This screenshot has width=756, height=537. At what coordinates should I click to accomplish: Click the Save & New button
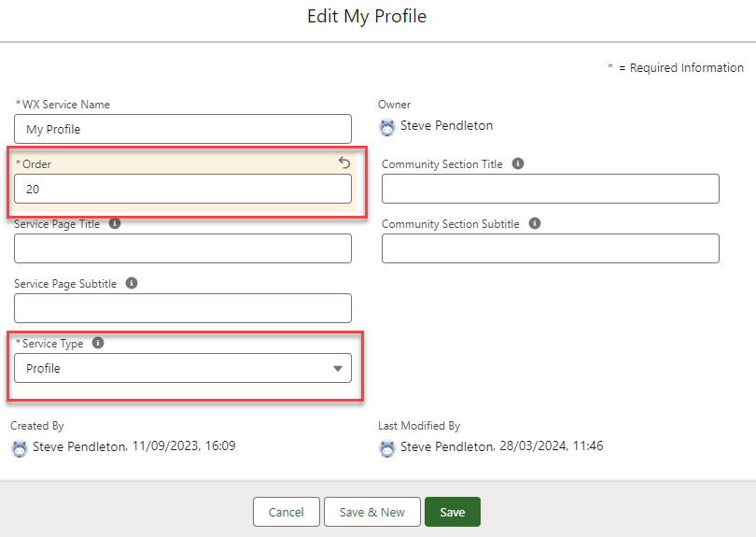(371, 512)
